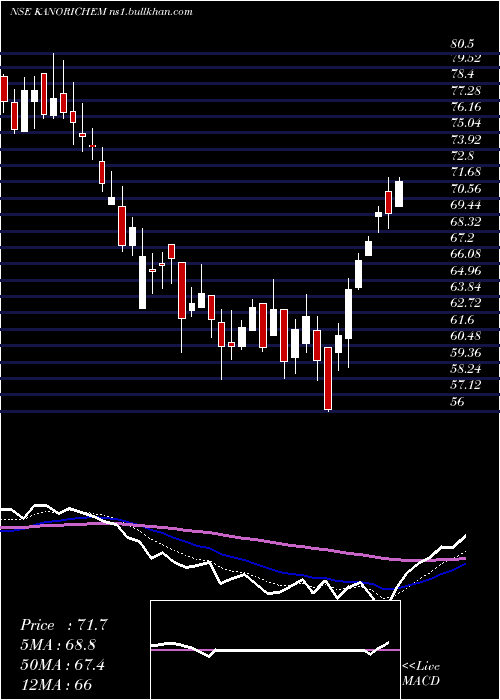Viewport: 500px width, 700px height.
Task: Select the 66.08 price axis label
Action: pyautogui.click(x=466, y=254)
